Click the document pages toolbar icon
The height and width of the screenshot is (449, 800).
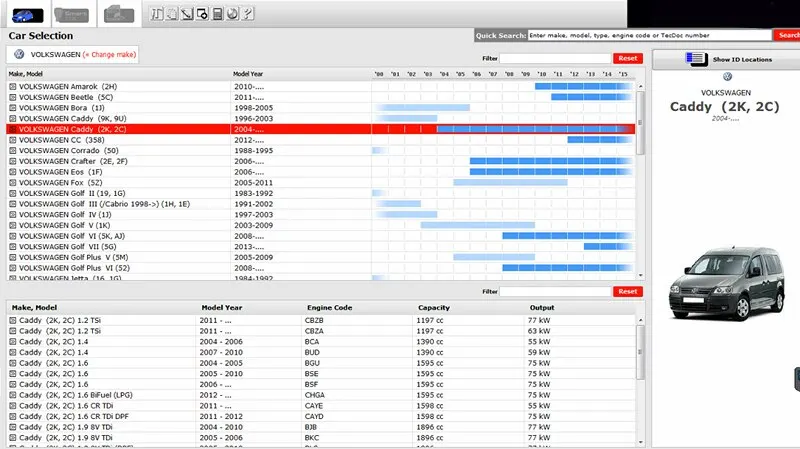172,14
